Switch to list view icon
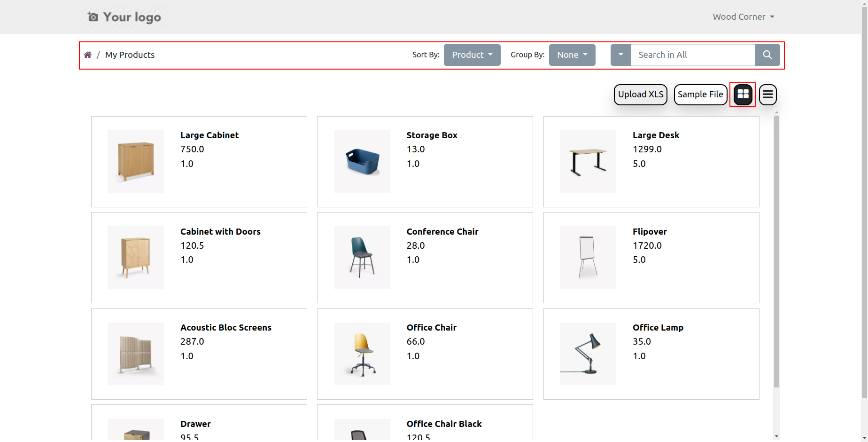Screen dimensions: 868x442 [768, 95]
